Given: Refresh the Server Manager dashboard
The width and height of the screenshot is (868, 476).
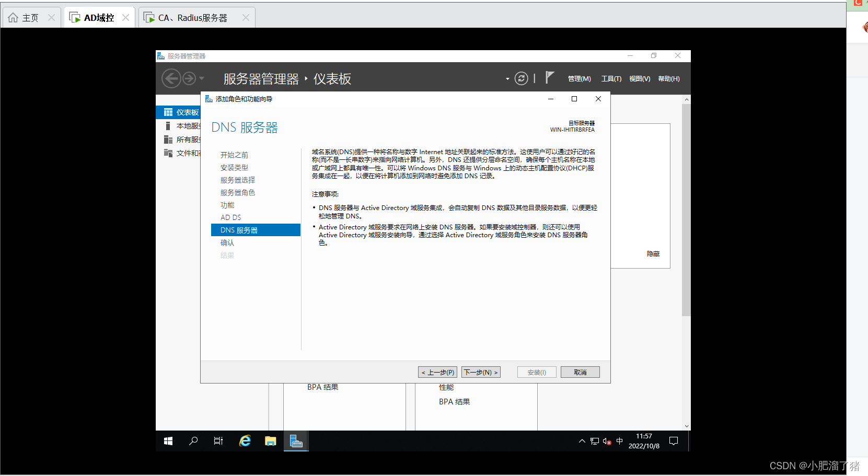Looking at the screenshot, I should (x=521, y=78).
